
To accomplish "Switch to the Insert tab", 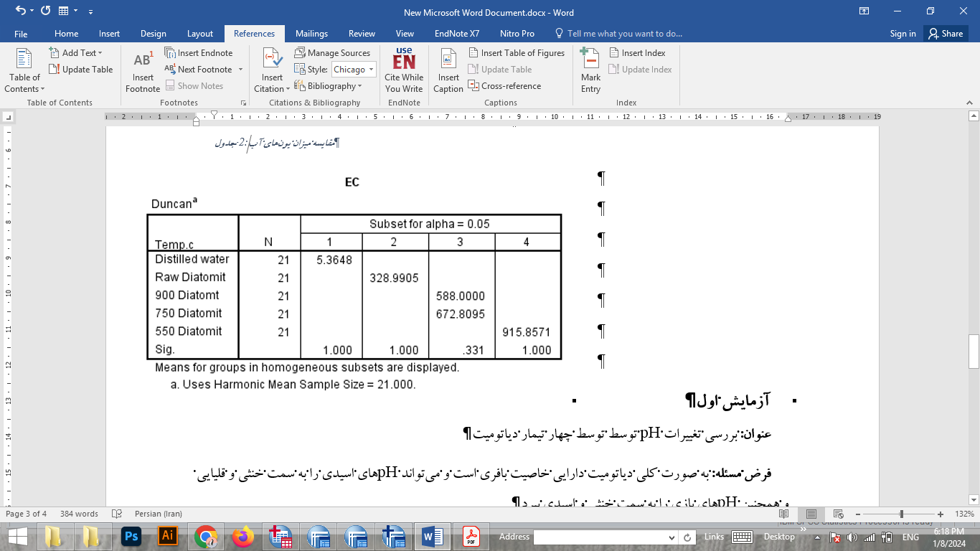I will [109, 34].
